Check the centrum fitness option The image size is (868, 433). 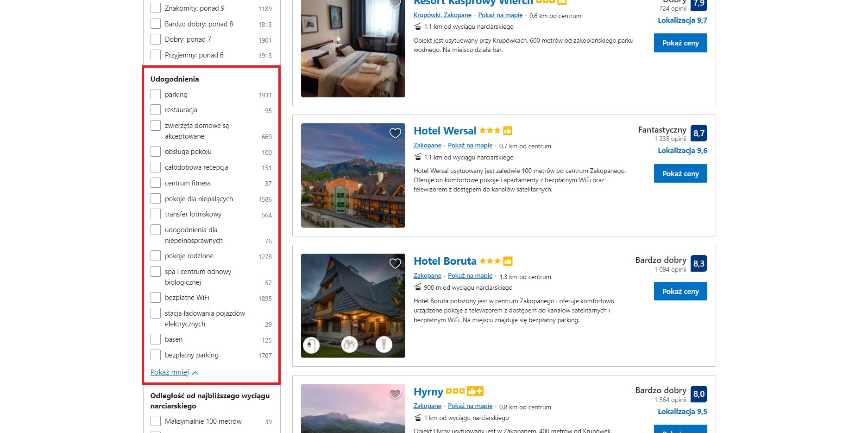(x=156, y=183)
